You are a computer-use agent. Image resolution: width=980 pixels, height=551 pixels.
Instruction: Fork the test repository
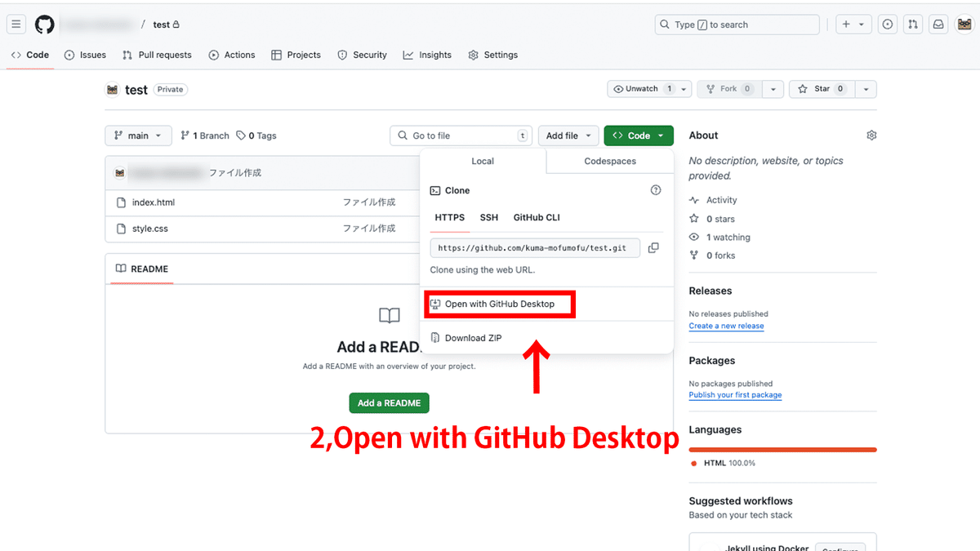[729, 89]
